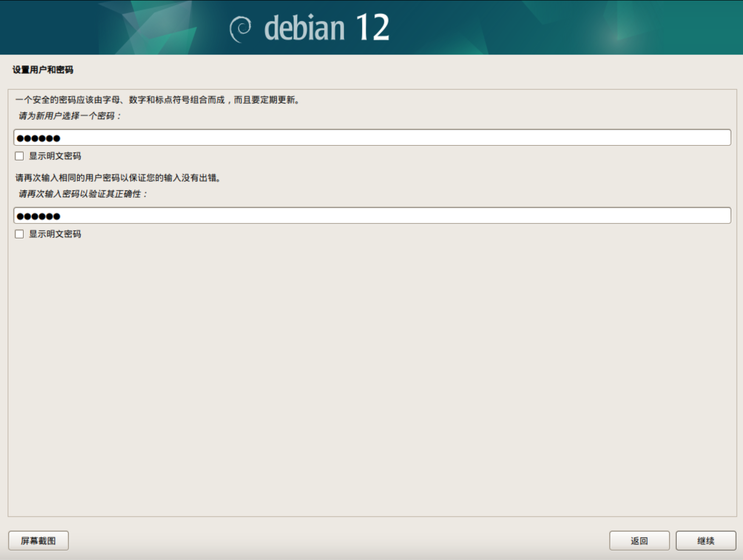Screen dimensions: 743x560
Task: Tick the second '显示明文密码' checkbox
Action: pos(19,234)
